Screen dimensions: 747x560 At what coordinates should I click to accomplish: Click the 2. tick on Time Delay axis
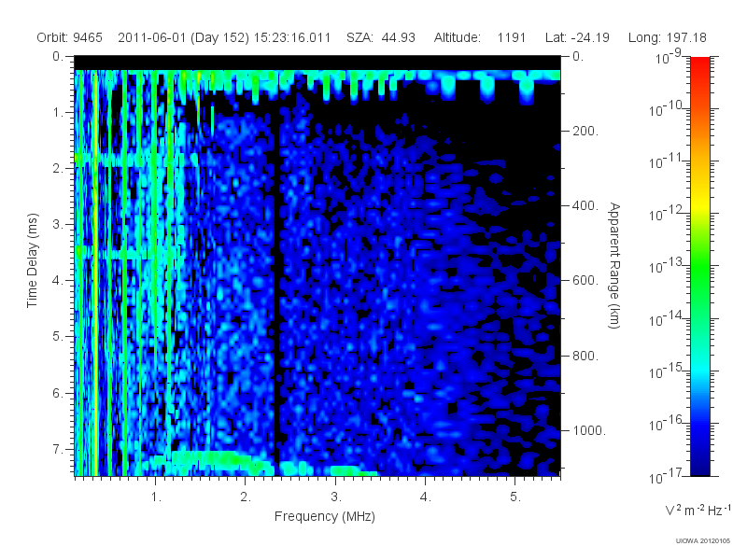(58, 168)
